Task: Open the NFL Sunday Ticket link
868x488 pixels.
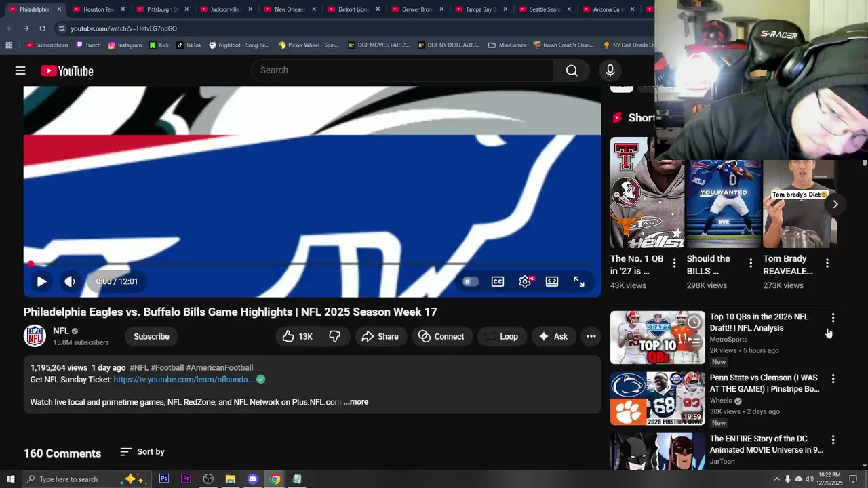Action: click(x=184, y=380)
